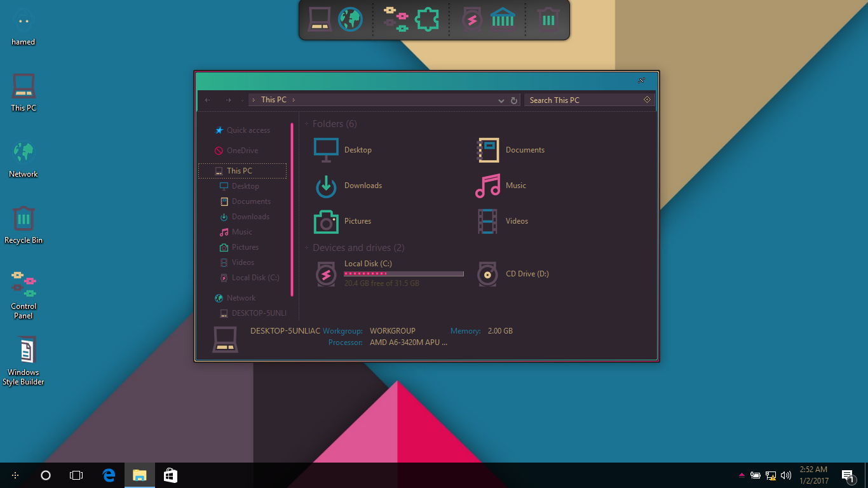Select OneDrive in the navigation pane
The image size is (868, 488).
(242, 151)
